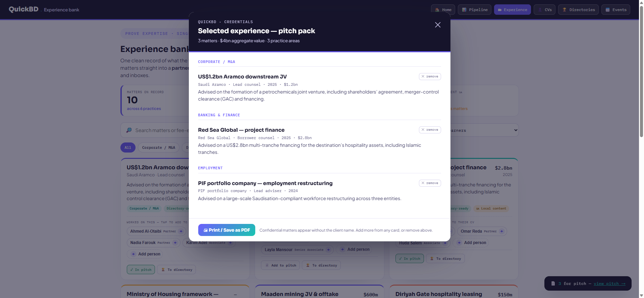The width and height of the screenshot is (644, 298).
Task: Add Omar Reda plus icon
Action: coord(501,231)
